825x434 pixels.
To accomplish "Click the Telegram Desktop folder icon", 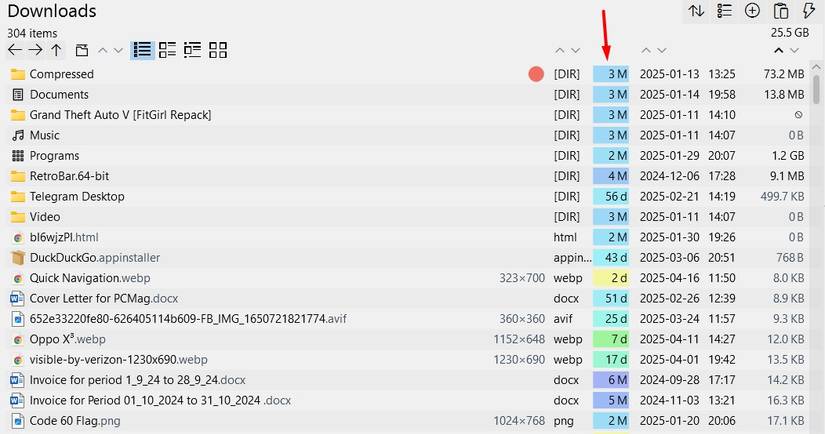I will click(18, 197).
